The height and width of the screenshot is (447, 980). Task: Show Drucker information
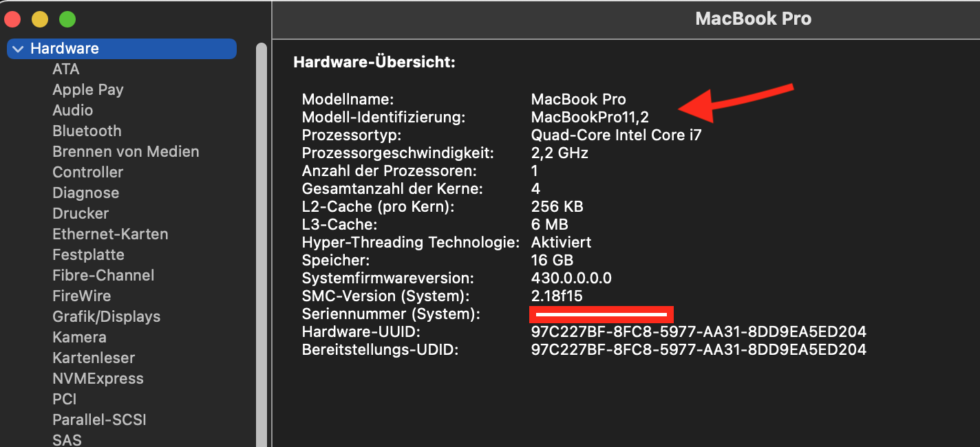click(x=81, y=214)
